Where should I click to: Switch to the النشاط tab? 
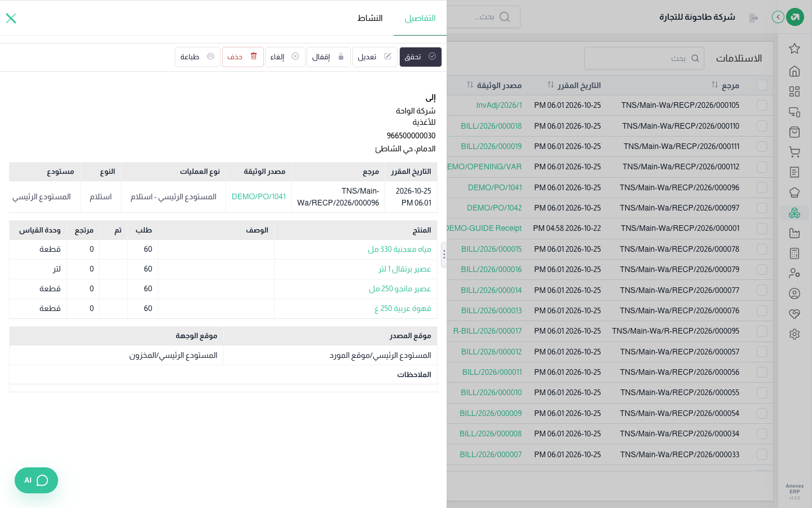[370, 18]
